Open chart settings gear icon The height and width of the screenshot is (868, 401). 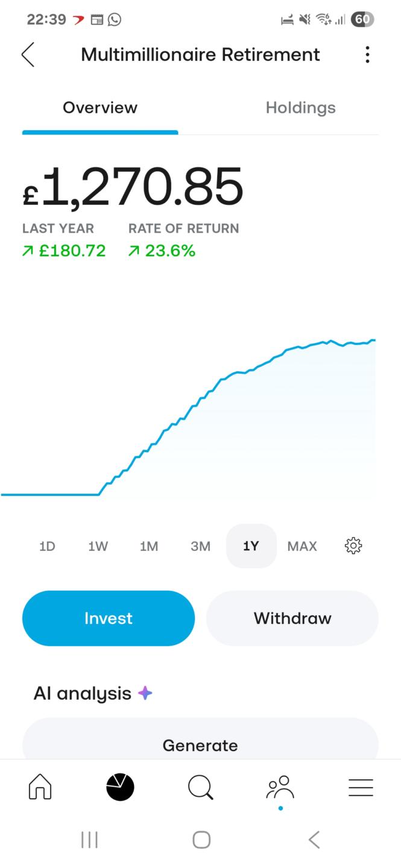(353, 546)
